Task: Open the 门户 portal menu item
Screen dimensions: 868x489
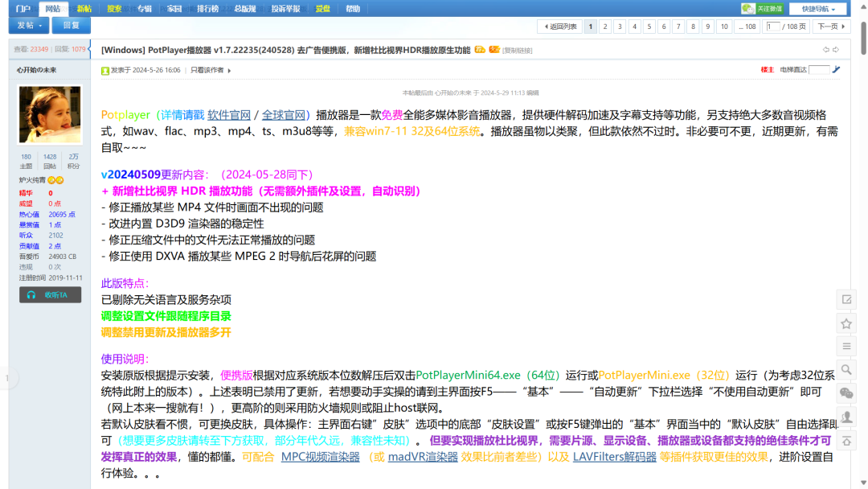Action: (x=23, y=9)
